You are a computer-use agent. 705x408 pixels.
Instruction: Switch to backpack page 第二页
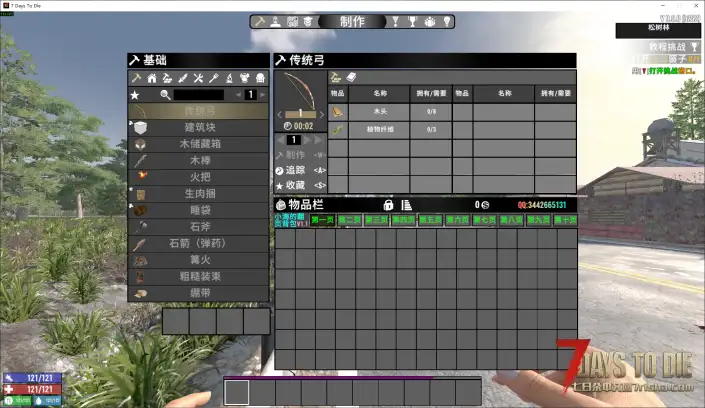349,220
